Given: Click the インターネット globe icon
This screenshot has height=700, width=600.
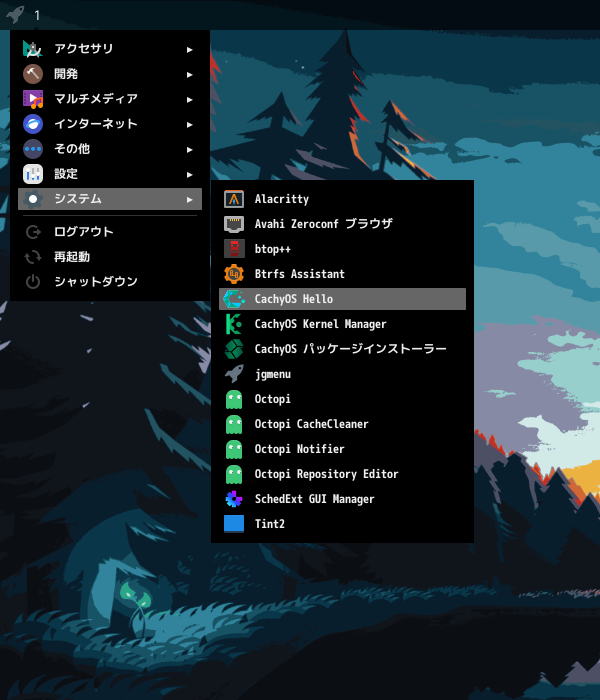Looking at the screenshot, I should 33,124.
